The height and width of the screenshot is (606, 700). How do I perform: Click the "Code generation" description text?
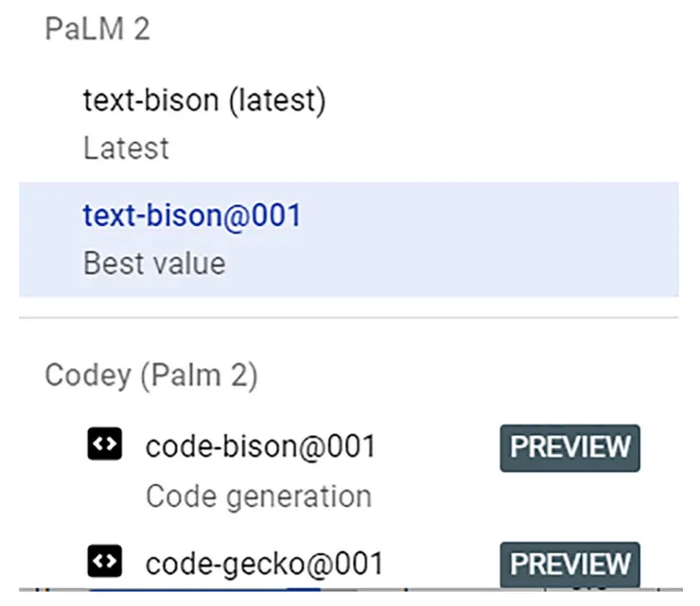(x=258, y=495)
